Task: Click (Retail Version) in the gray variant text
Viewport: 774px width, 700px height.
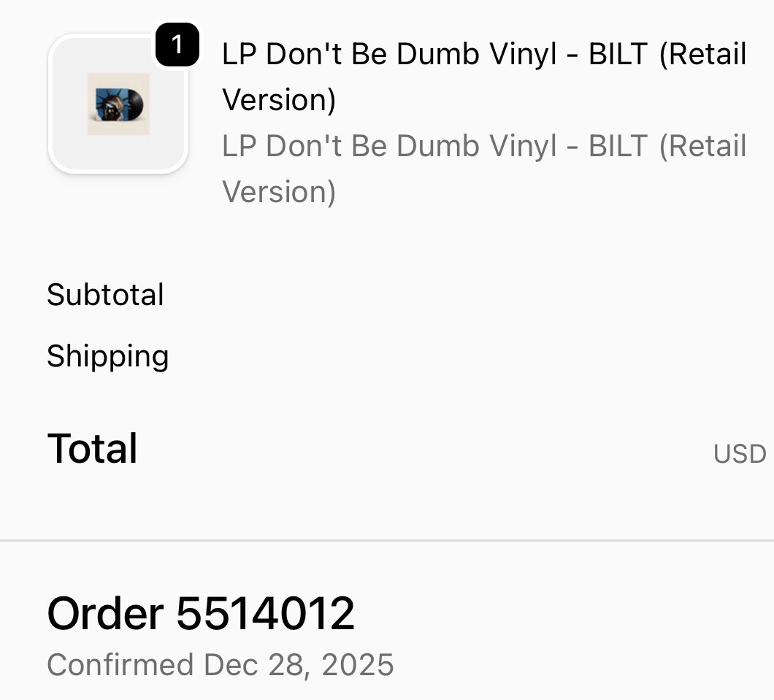Action: tap(483, 168)
